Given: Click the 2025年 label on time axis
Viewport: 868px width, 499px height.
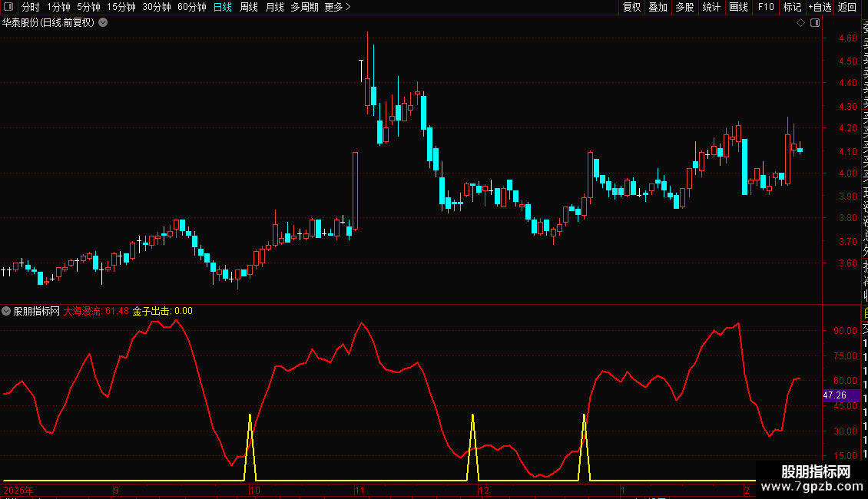Looking at the screenshot, I should 18,490.
